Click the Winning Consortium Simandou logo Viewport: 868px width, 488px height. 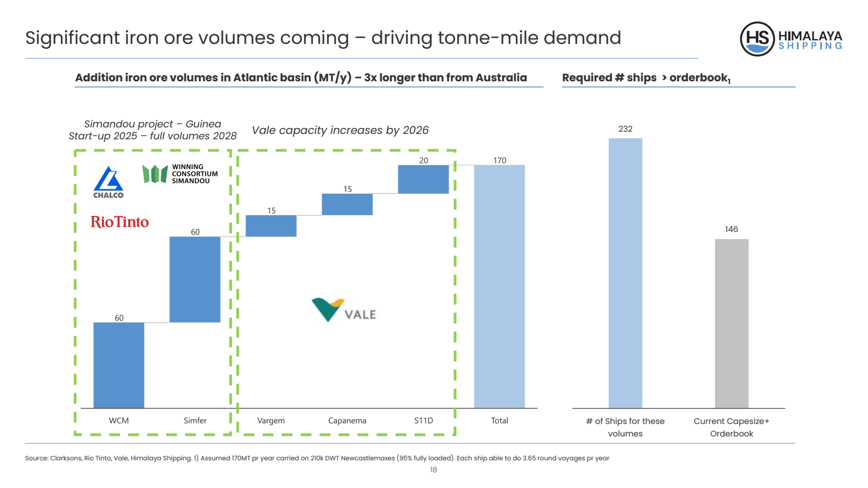(180, 174)
